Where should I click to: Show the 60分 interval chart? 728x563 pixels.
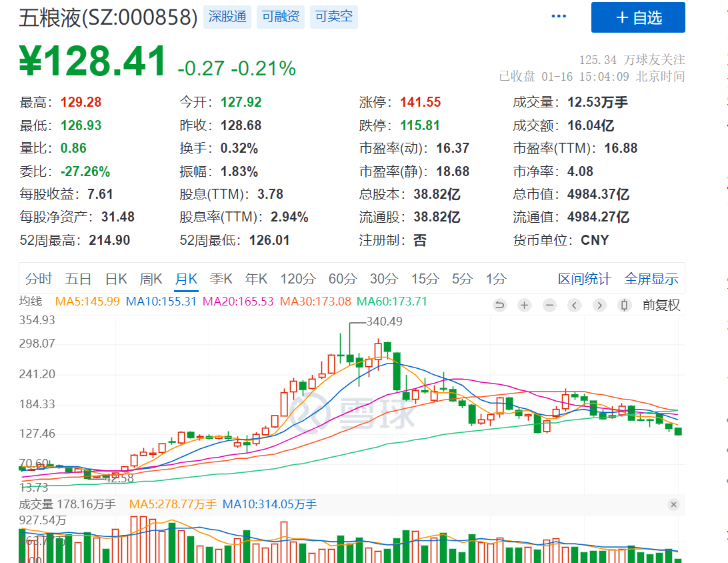[343, 279]
